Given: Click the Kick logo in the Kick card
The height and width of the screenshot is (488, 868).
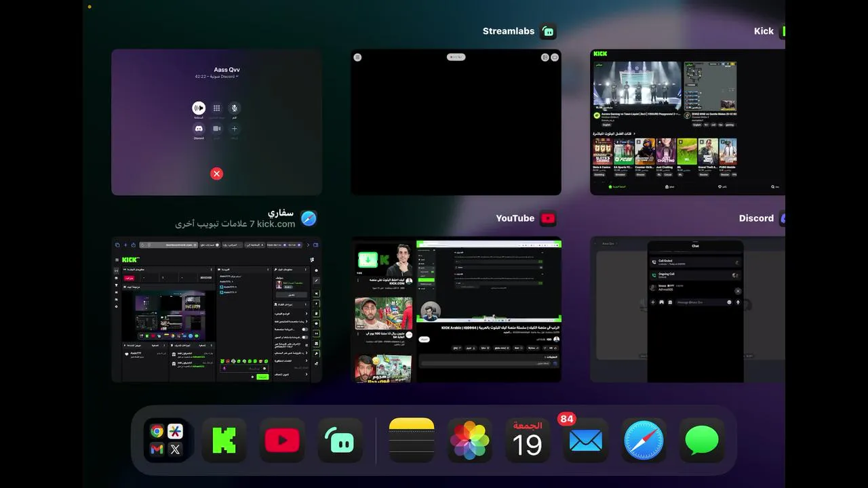Looking at the screenshot, I should (x=600, y=54).
